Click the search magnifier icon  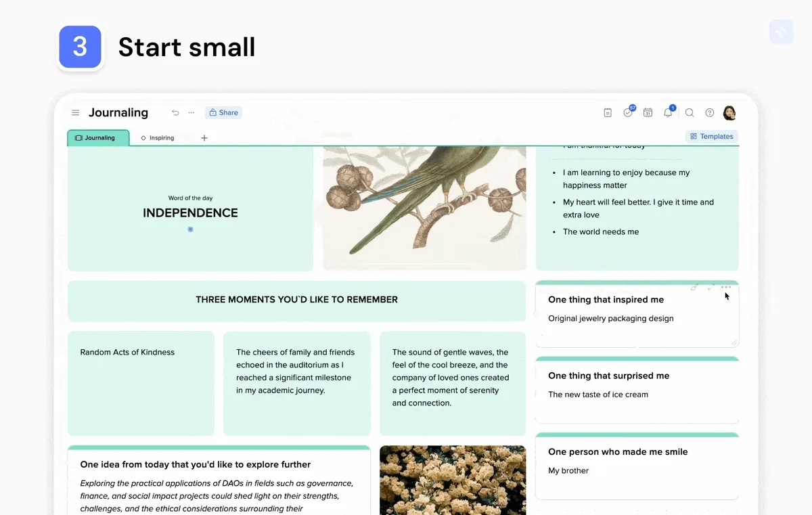tap(690, 113)
